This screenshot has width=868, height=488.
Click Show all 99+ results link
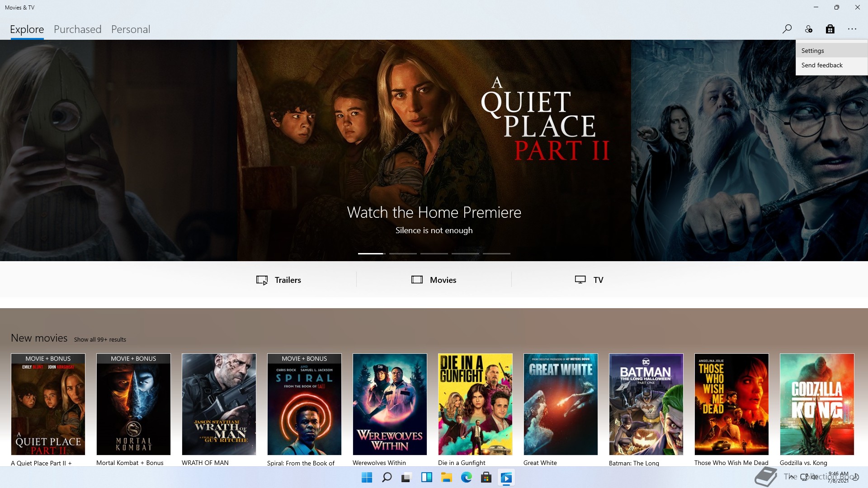100,339
